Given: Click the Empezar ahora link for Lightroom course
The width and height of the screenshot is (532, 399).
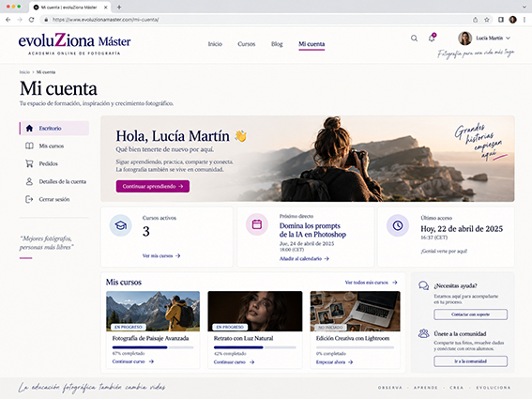Looking at the screenshot, I should point(335,362).
